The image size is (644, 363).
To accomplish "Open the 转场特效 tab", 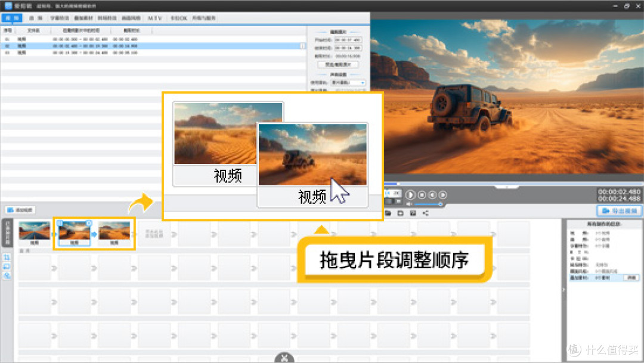I will 107,18.
